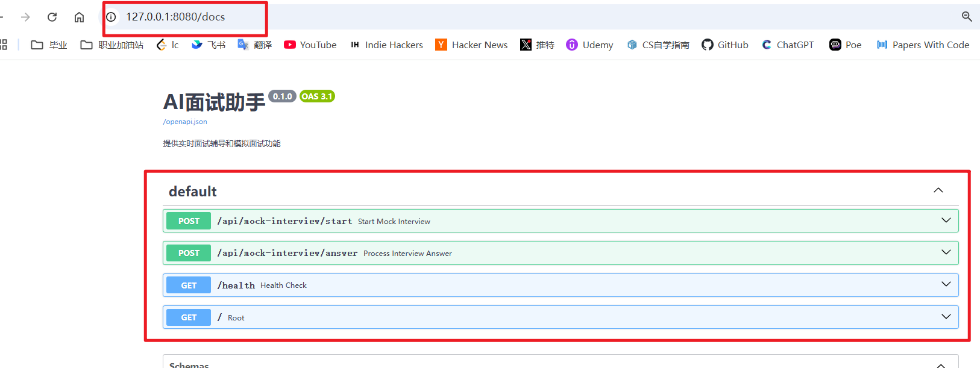
Task: Open the Indie Hackers bookmark
Action: 387,45
